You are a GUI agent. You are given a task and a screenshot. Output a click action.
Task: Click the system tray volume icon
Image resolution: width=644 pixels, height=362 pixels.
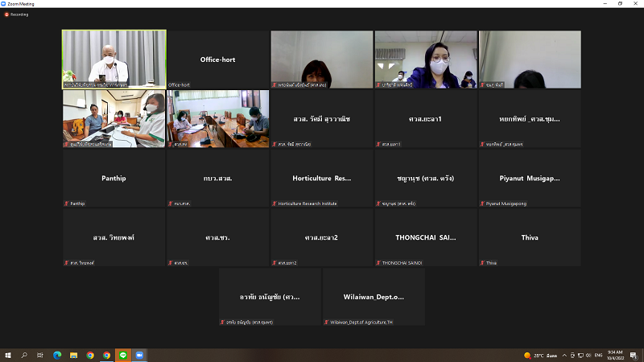click(589, 355)
